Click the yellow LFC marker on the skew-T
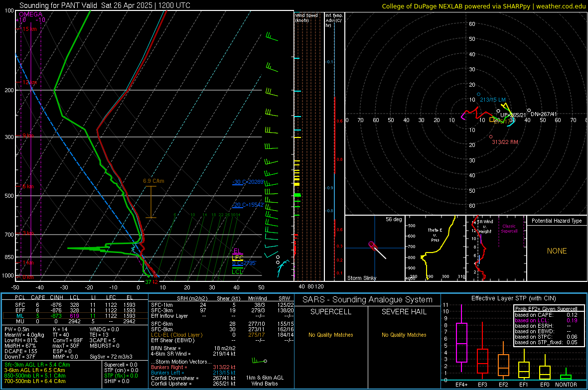Image resolution: width=588 pixels, height=390 pixels. pos(237,258)
